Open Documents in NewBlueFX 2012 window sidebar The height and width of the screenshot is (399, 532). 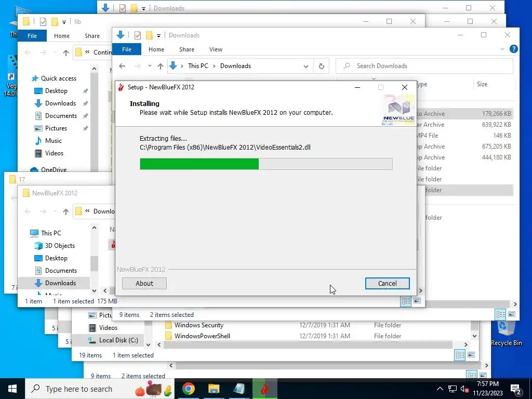click(x=61, y=270)
